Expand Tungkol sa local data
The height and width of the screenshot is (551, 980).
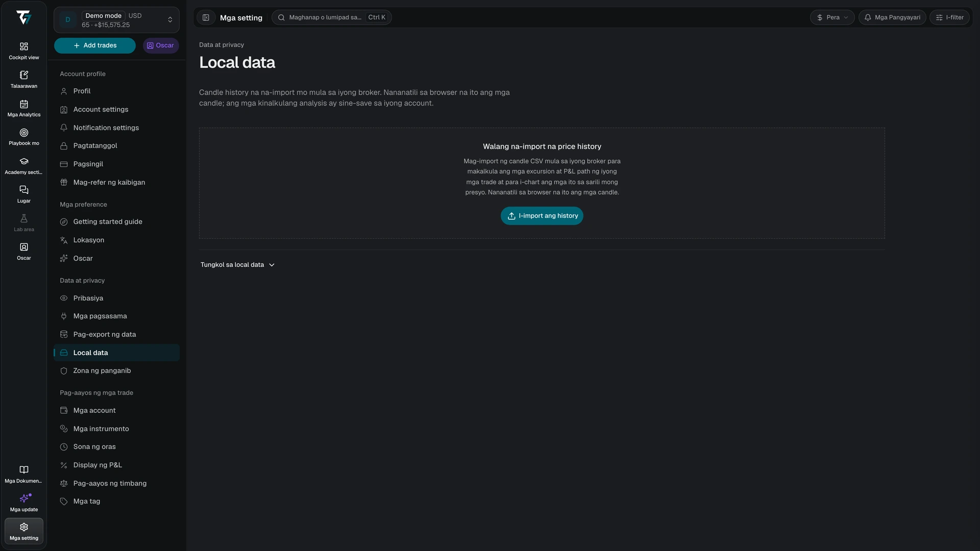pyautogui.click(x=237, y=265)
